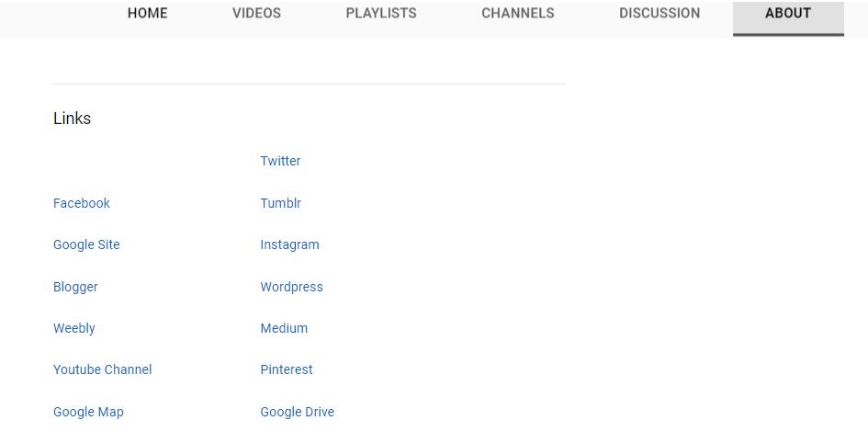Visit the Facebook link

click(x=82, y=203)
